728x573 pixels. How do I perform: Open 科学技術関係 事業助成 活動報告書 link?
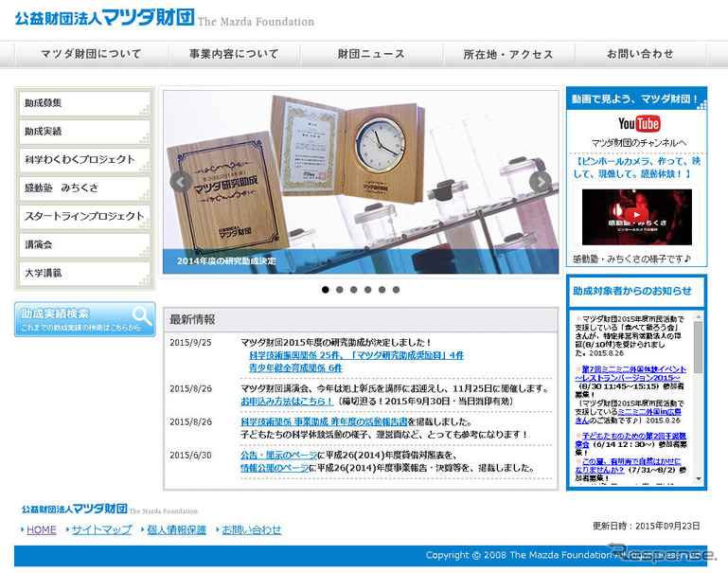coord(324,421)
